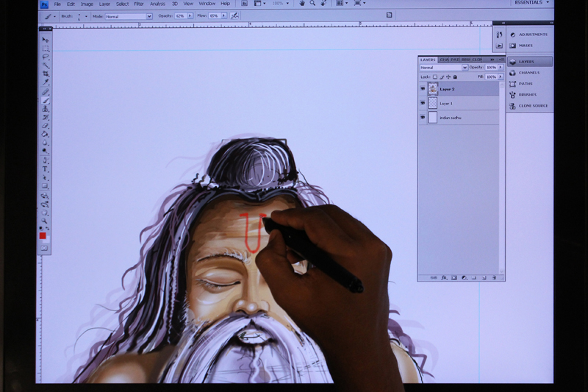The width and height of the screenshot is (588, 392).
Task: Click the red foreground color swatch
Action: point(43,235)
